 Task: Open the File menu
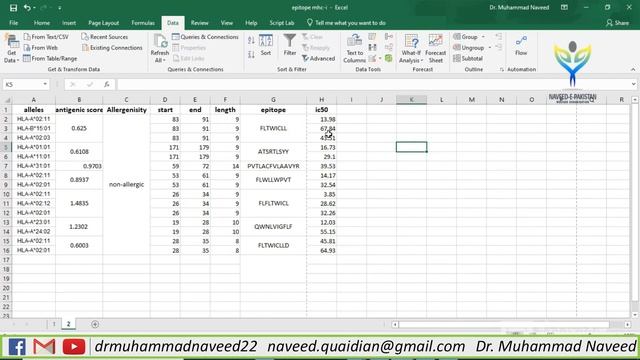click(13, 23)
